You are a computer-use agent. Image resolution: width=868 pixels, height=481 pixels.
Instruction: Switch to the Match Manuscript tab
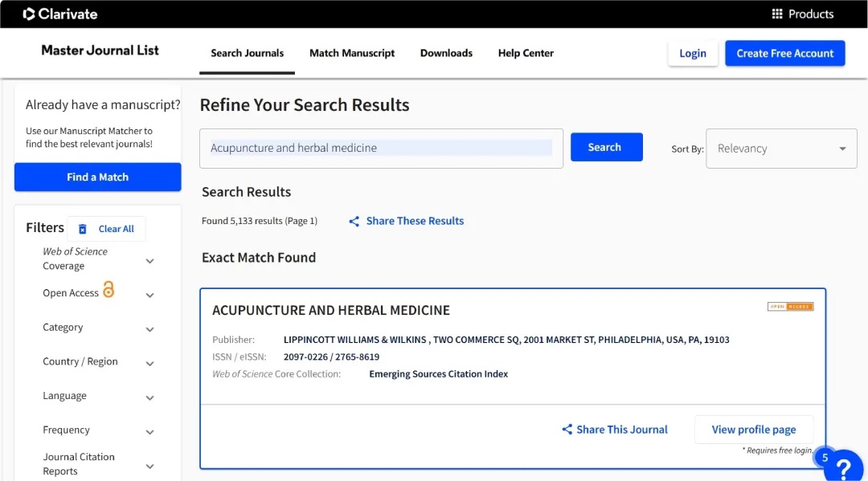tap(352, 53)
